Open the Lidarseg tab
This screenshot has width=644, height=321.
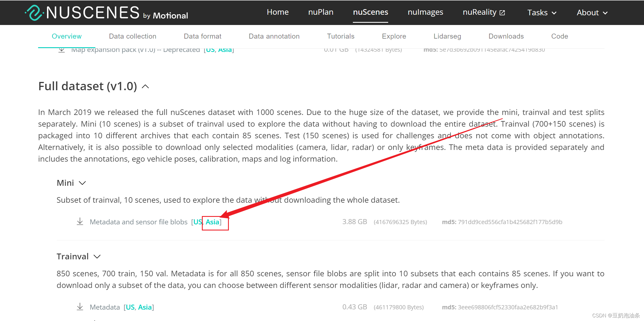point(447,36)
